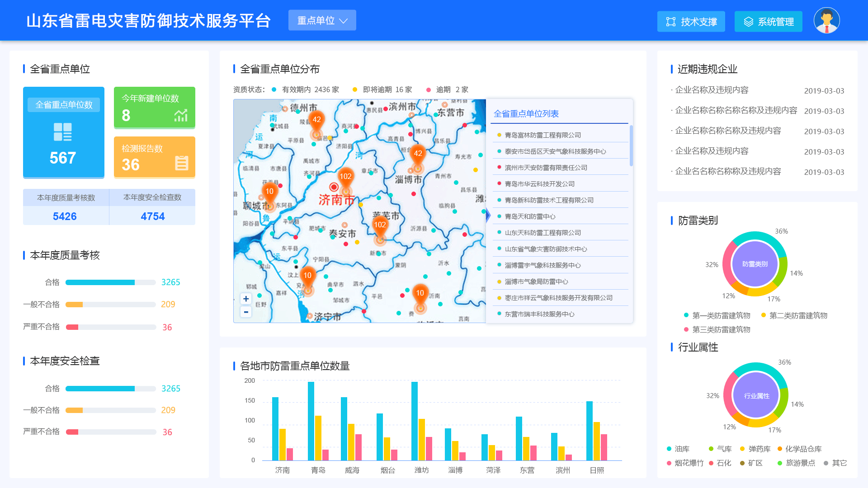Image resolution: width=868 pixels, height=488 pixels.
Task: Open 系统管理 in the header
Action: 768,22
